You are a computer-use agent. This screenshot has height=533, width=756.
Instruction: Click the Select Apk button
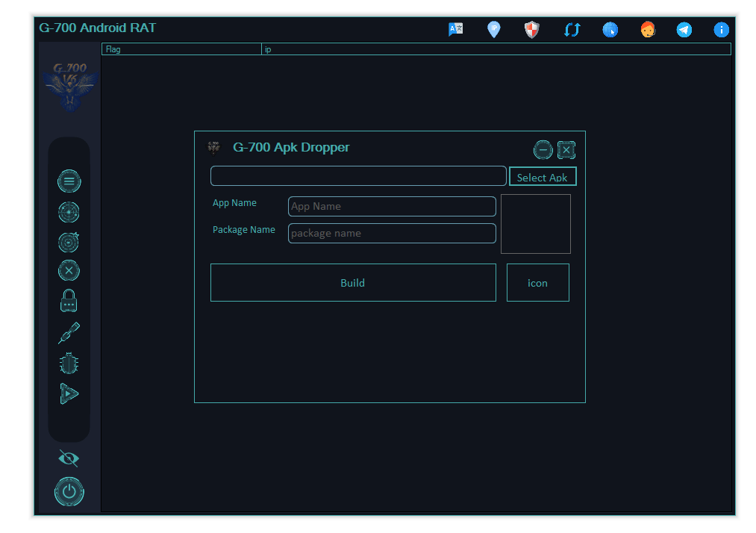[543, 176]
